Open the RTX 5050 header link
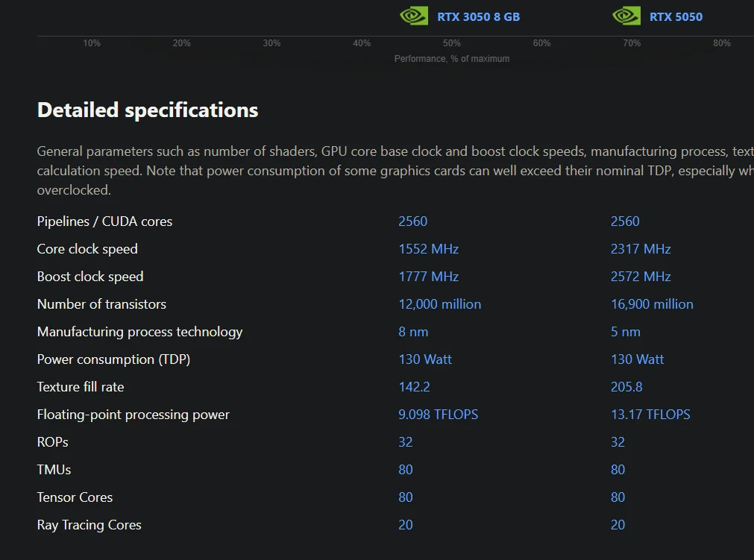Image resolution: width=754 pixels, height=560 pixels. tap(676, 16)
